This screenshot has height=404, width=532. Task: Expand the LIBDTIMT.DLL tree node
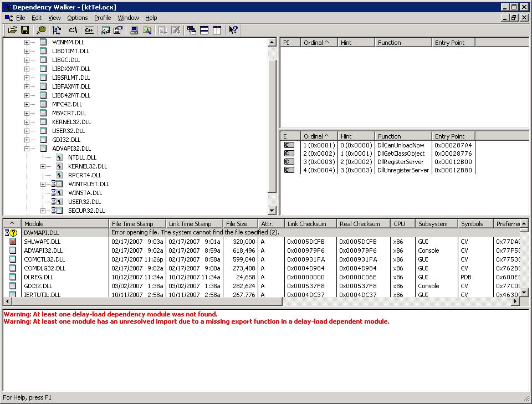(27, 51)
